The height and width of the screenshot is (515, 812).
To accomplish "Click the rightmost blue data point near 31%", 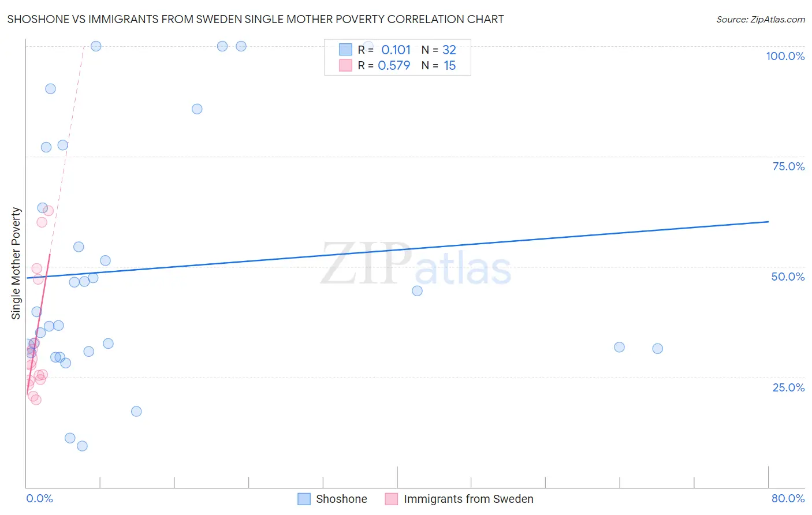I will pyautogui.click(x=657, y=348).
